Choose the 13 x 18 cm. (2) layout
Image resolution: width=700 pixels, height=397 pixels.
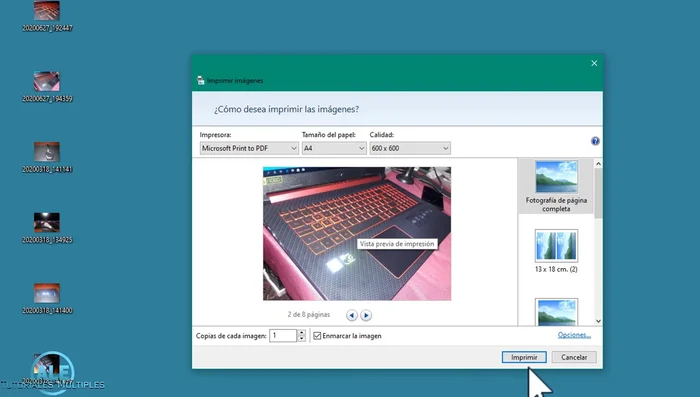[x=556, y=251]
